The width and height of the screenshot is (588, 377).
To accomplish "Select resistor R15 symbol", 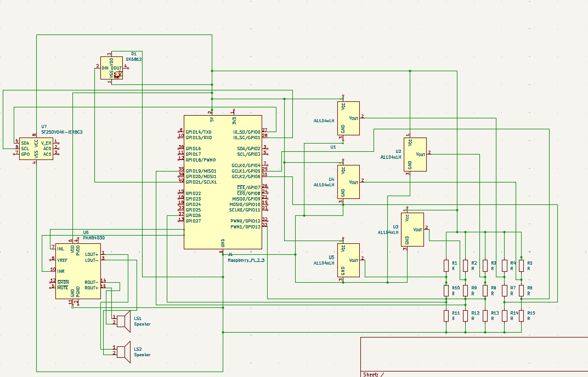I will pyautogui.click(x=521, y=316).
